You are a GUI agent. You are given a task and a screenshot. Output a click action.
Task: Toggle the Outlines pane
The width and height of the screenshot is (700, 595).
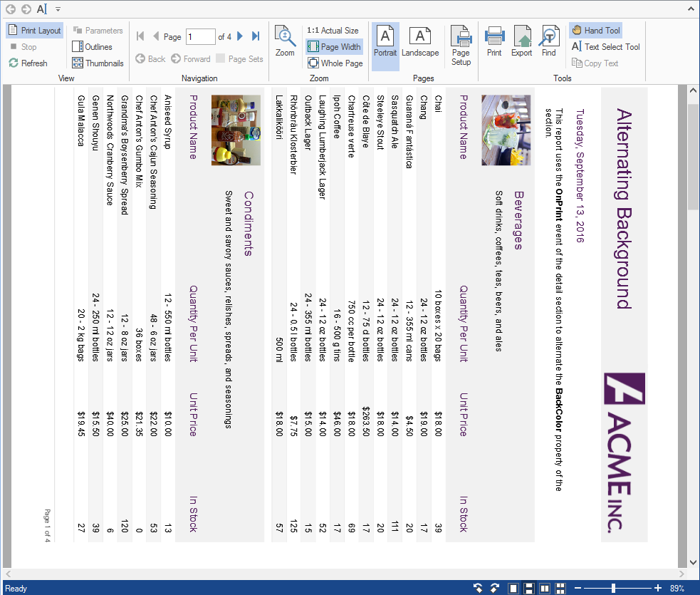(92, 47)
